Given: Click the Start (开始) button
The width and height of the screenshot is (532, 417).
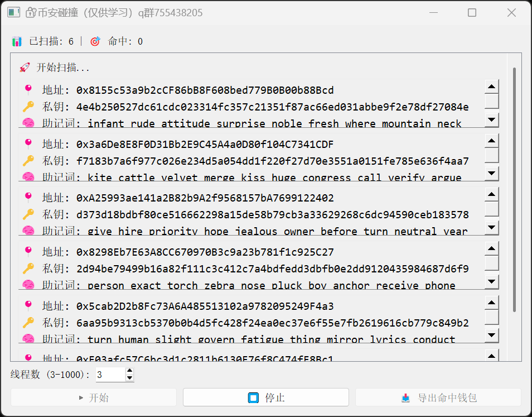Looking at the screenshot, I should tap(94, 397).
